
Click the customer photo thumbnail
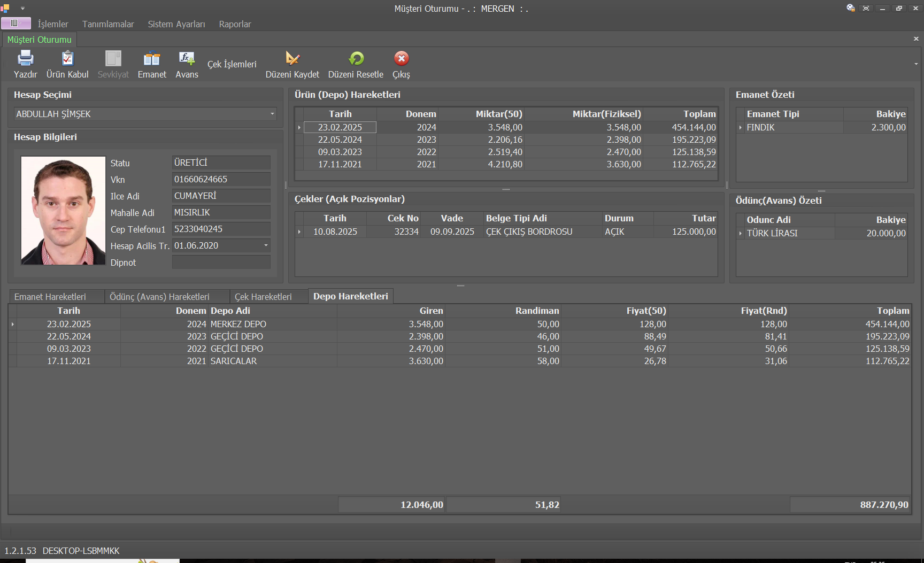click(63, 211)
